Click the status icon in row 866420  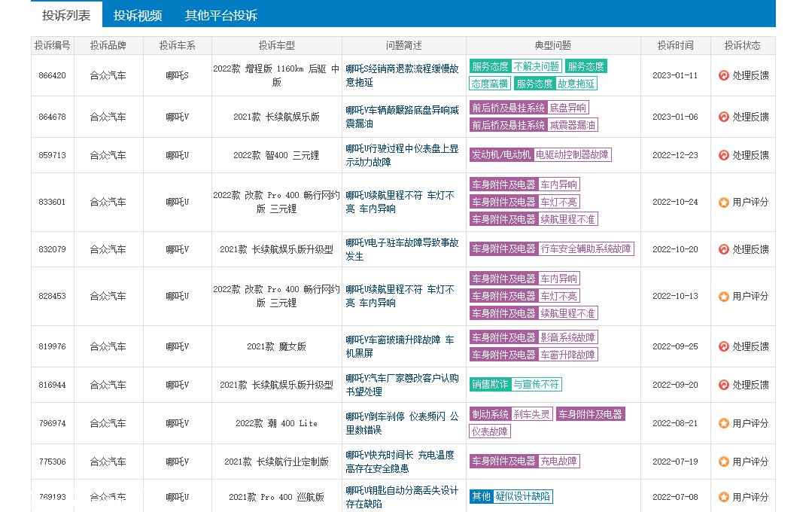pos(723,75)
